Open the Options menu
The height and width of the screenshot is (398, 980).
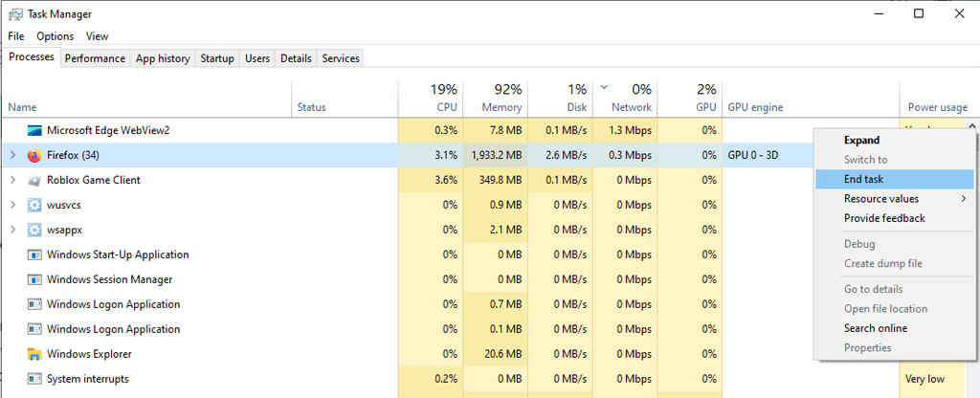point(55,36)
